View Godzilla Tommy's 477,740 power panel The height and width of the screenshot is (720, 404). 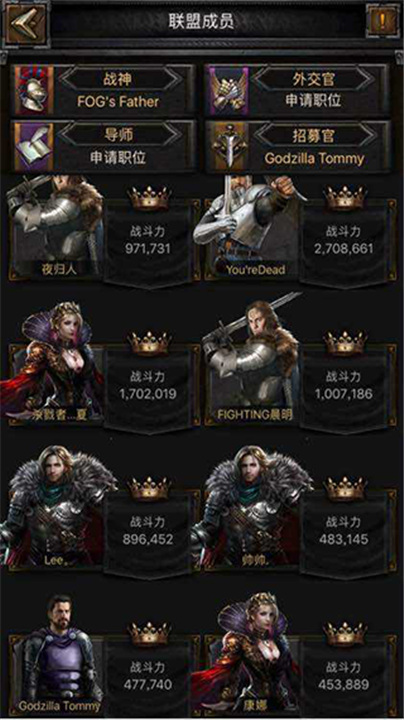pyautogui.click(x=148, y=676)
